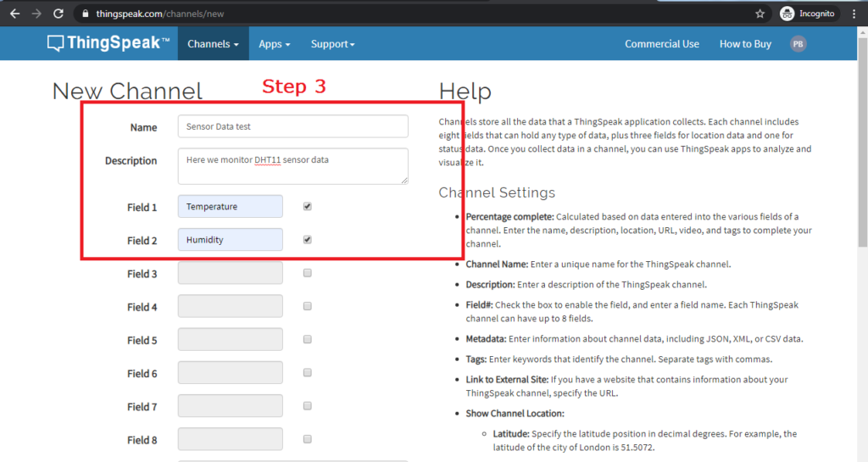Click the disabled Field 4 input box
The height and width of the screenshot is (462, 868).
231,306
